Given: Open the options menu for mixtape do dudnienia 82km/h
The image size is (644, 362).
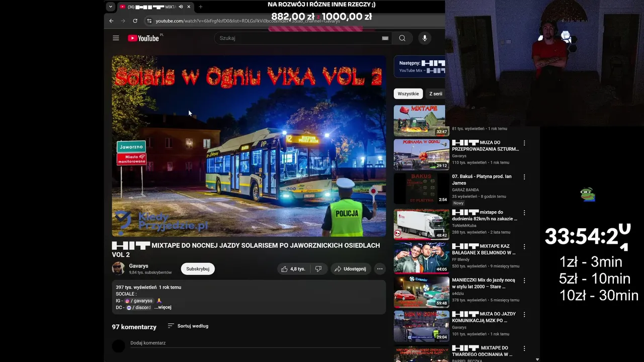Looking at the screenshot, I should pyautogui.click(x=524, y=213).
